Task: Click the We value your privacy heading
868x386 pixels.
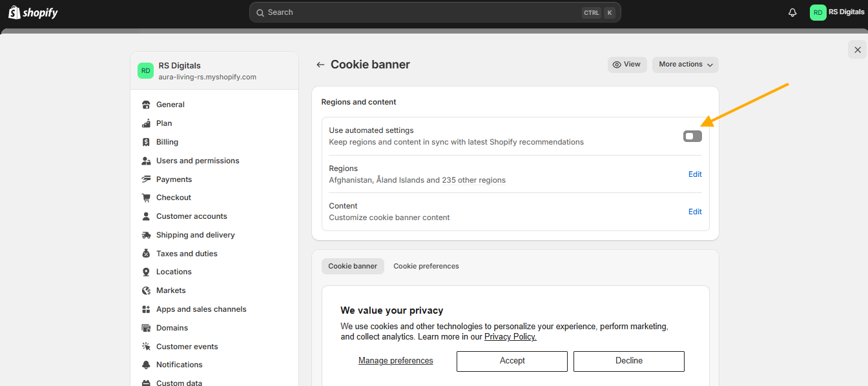Action: [392, 310]
